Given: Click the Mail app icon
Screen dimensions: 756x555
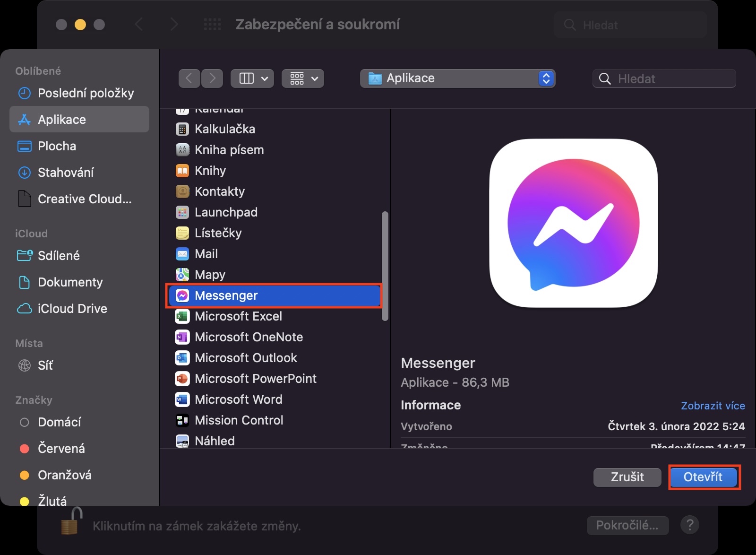Looking at the screenshot, I should coord(182,254).
